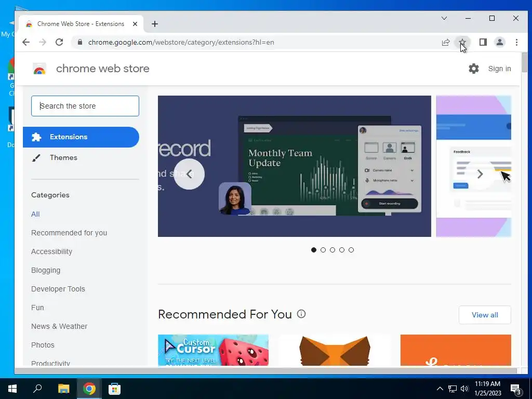This screenshot has height=399, width=532.
Task: Open the Windows Start menu
Action: (x=12, y=389)
